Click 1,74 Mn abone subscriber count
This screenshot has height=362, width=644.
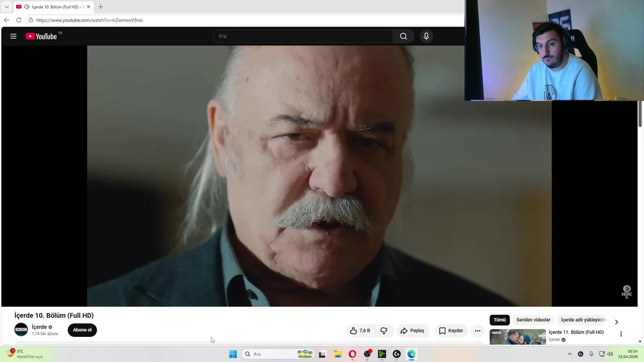pos(45,334)
